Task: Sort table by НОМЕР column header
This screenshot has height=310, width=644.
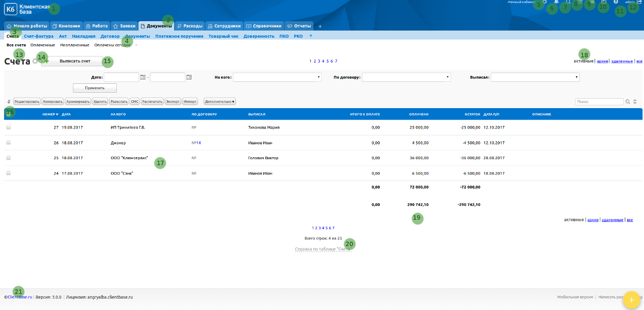Action: 50,114
